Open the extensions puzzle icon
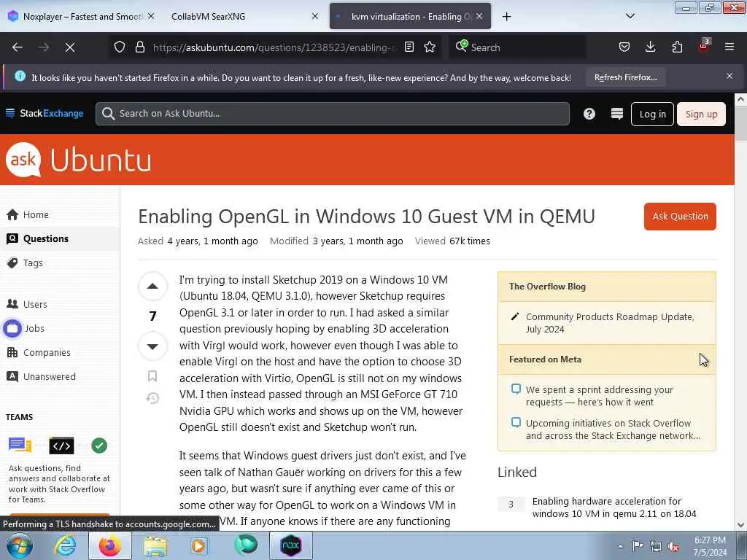The height and width of the screenshot is (560, 747). (x=677, y=47)
